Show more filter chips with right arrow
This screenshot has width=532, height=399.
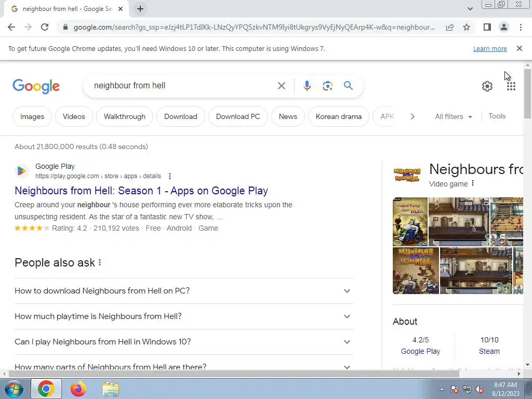[x=413, y=116]
